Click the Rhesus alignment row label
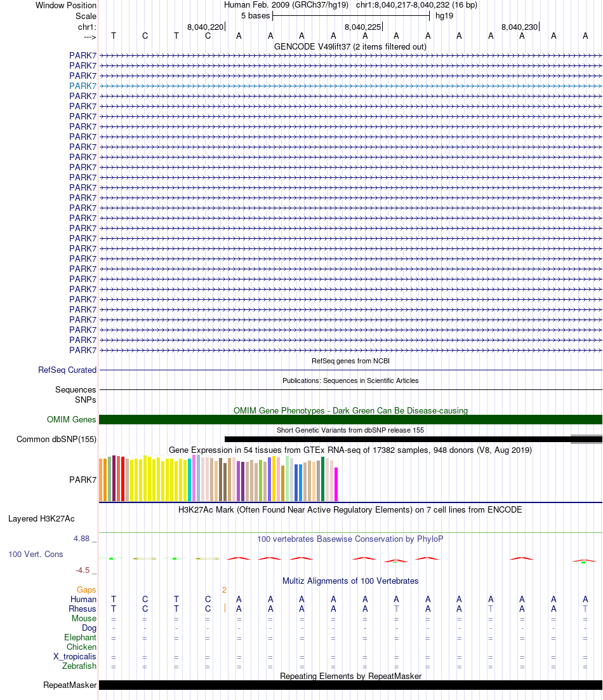 [82, 609]
